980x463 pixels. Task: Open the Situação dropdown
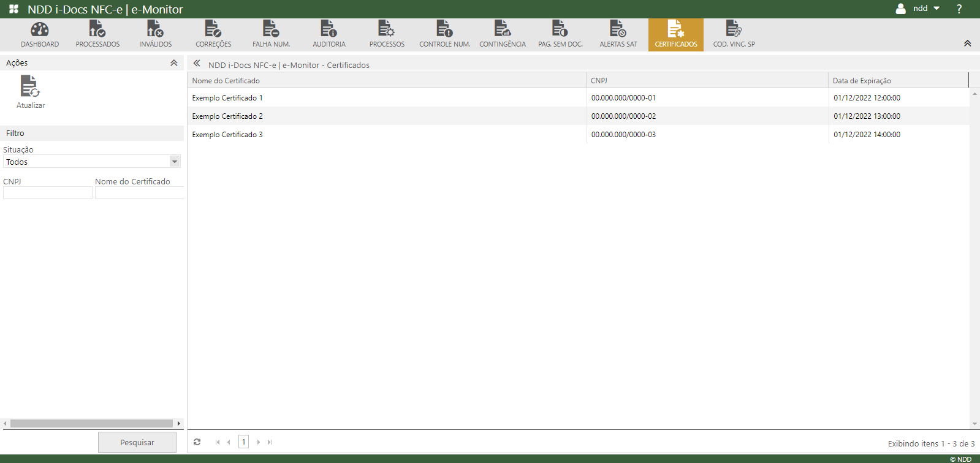tap(175, 162)
